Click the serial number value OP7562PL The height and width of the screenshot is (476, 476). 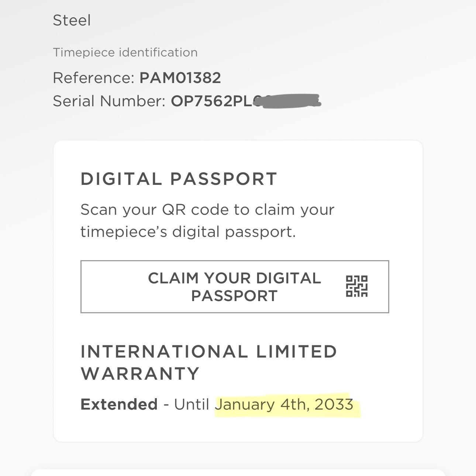212,101
